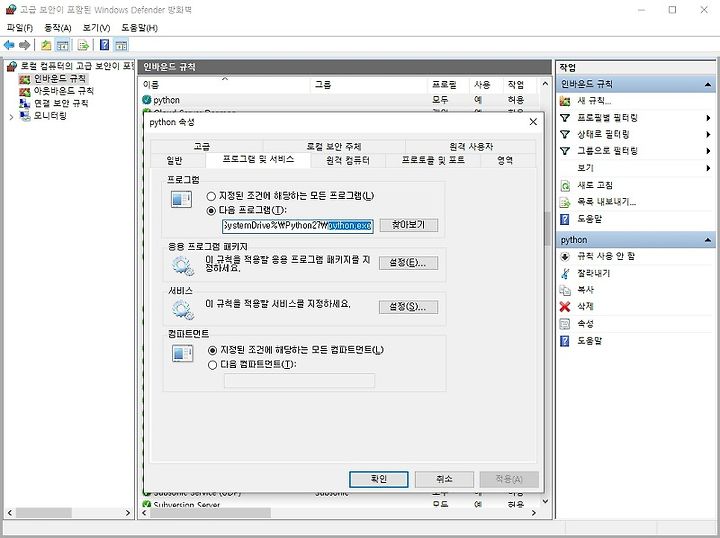This screenshot has height=538, width=720.
Task: Click the up-one-level folder toolbar icon
Action: 46,45
